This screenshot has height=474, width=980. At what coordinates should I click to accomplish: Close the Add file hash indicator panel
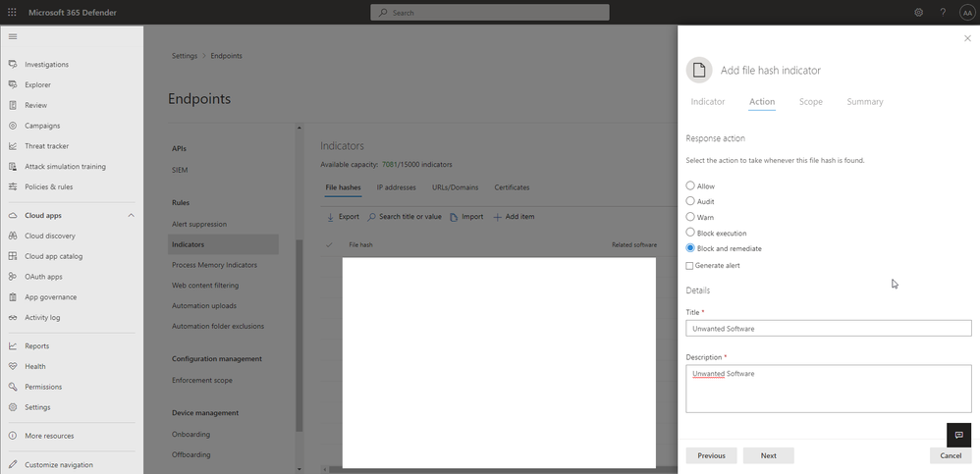click(x=967, y=38)
